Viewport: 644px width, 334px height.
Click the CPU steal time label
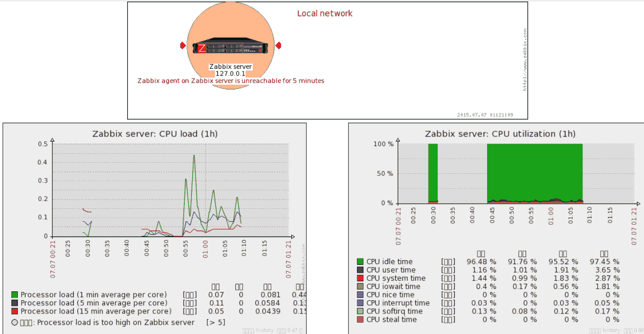pyautogui.click(x=391, y=320)
